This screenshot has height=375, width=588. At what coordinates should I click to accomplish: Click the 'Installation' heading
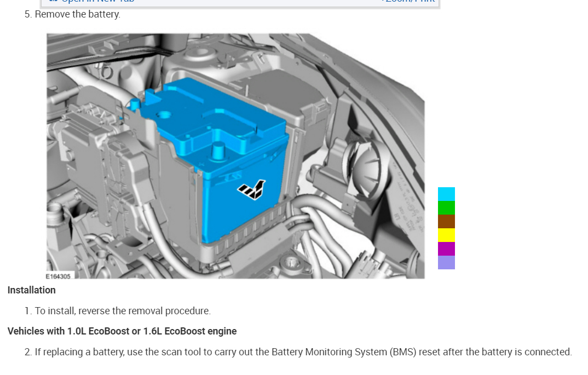32,290
